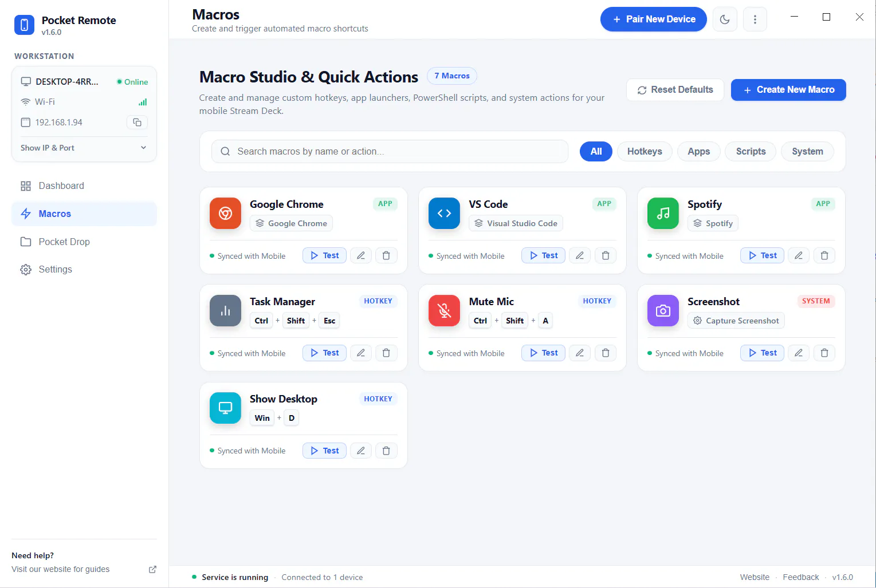Edit the Task Manager macro
Screen dimensions: 876x588
[x=361, y=353]
